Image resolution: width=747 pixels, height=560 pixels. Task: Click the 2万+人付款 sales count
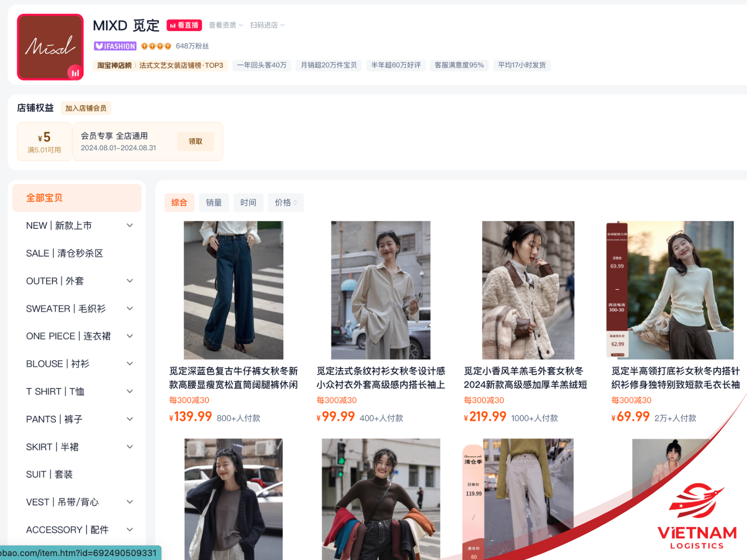pyautogui.click(x=675, y=418)
